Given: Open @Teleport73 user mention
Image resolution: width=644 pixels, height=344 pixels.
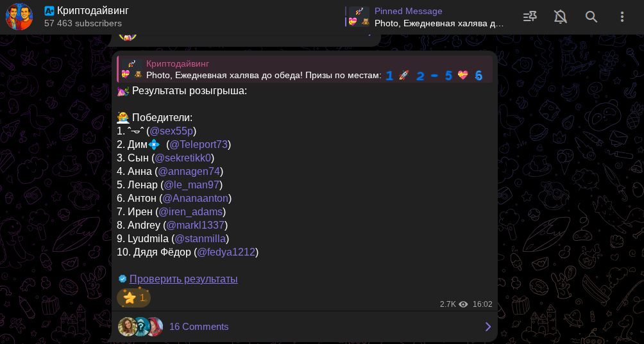Looking at the screenshot, I should point(198,145).
